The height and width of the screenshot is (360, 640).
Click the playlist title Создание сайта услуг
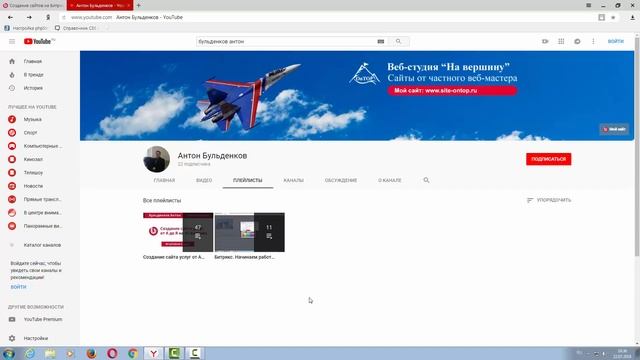[173, 257]
